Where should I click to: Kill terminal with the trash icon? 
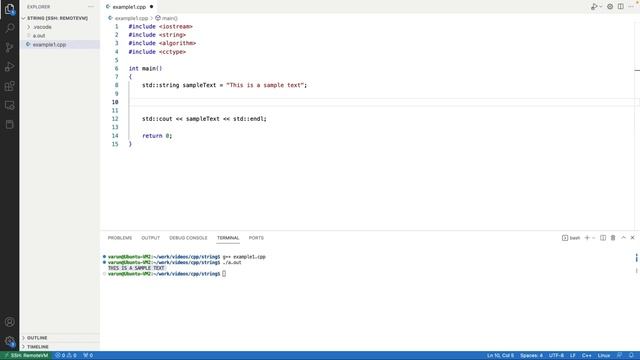[613, 238]
